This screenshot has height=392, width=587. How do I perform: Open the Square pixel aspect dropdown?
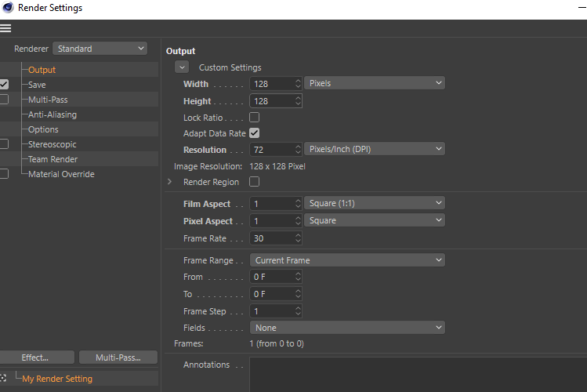(375, 220)
